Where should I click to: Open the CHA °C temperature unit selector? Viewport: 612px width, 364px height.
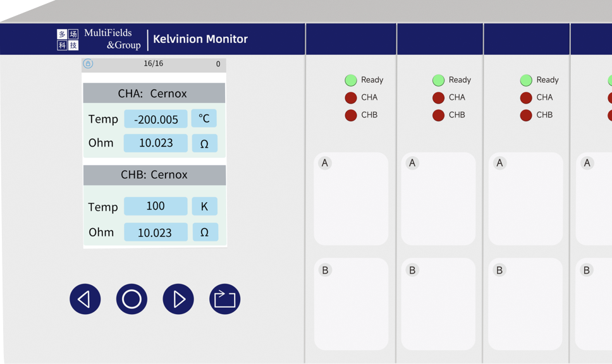point(204,118)
